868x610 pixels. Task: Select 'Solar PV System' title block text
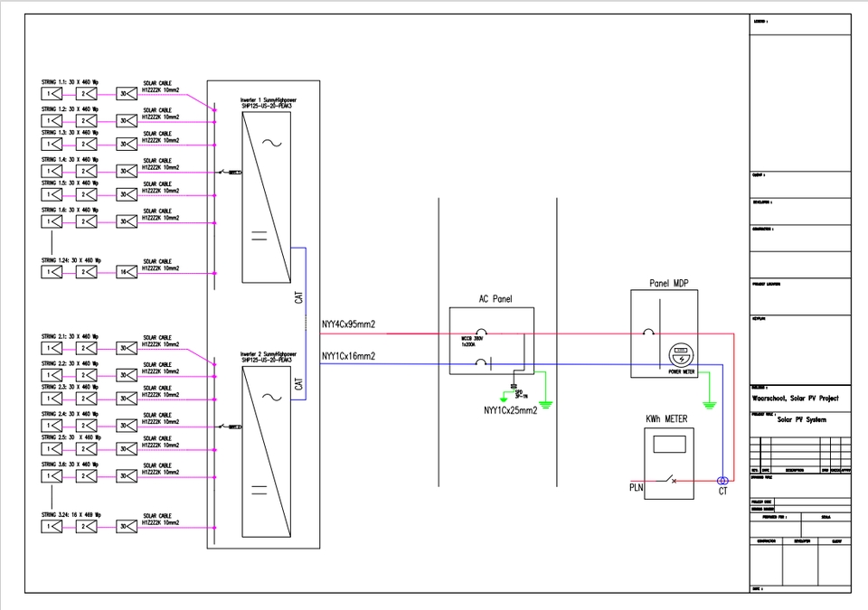[x=802, y=419]
